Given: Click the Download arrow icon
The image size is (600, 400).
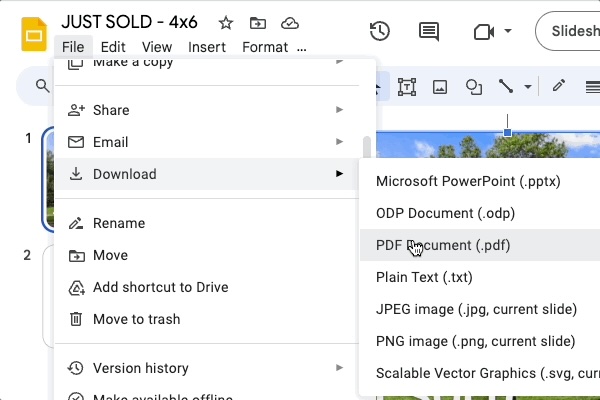Looking at the screenshot, I should pyautogui.click(x=76, y=173).
